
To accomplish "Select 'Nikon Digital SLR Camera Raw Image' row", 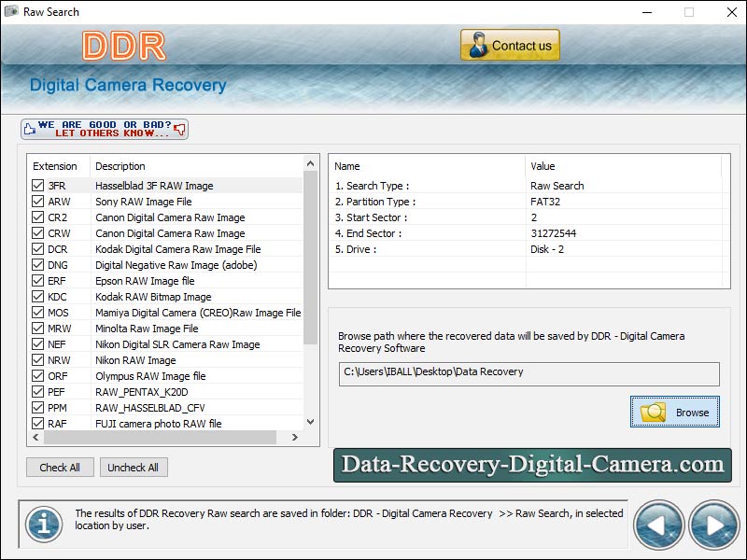I will [167, 344].
